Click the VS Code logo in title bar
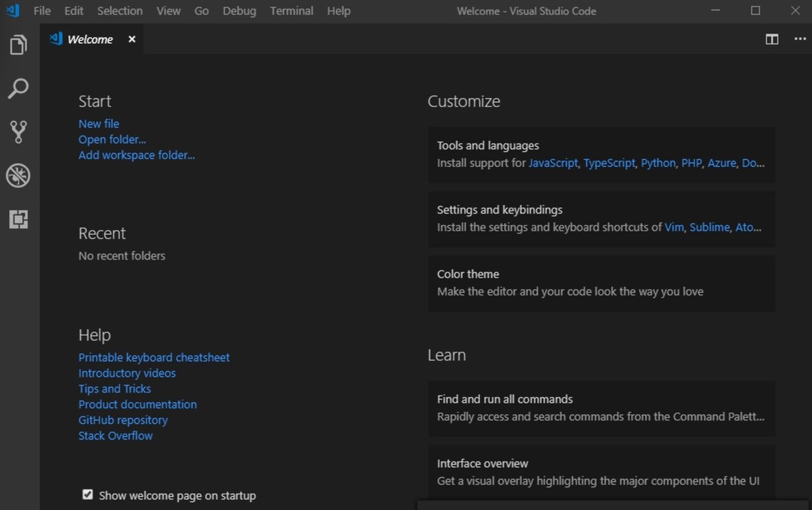 click(x=13, y=11)
